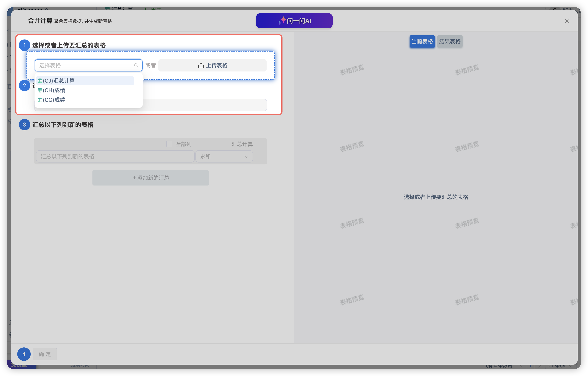Viewport: 588px width, 376px height.
Task: Close the 合并计算 dialog
Action: [x=567, y=21]
